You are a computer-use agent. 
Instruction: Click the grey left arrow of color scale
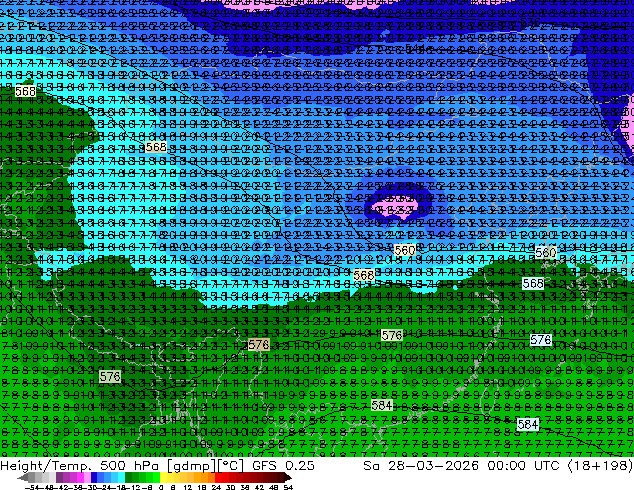[x=23, y=477]
